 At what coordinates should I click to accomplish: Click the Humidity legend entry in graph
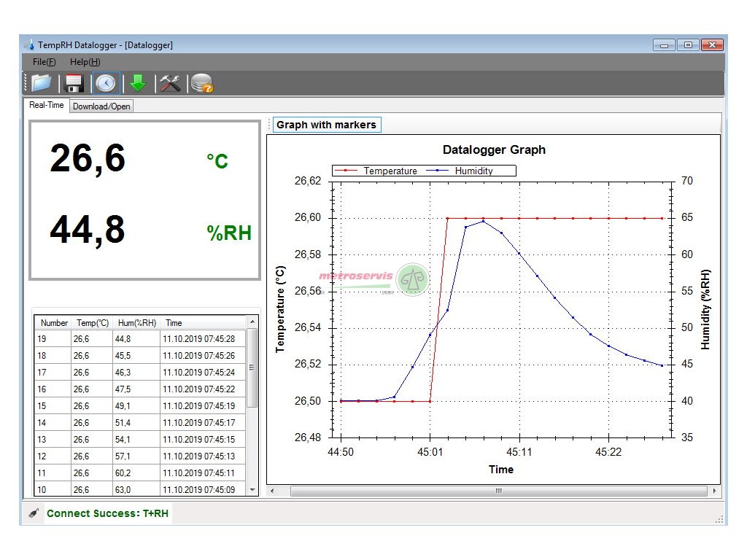[460, 171]
